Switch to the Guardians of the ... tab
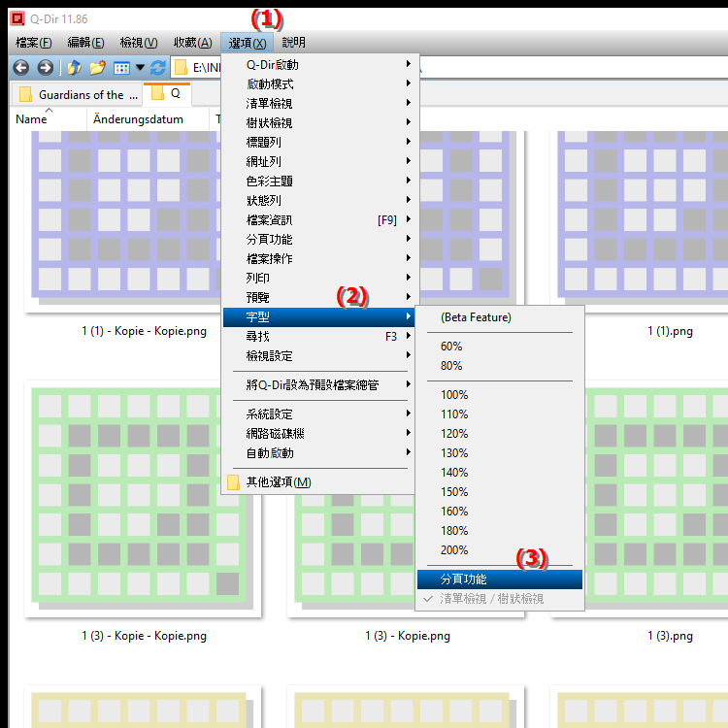Viewport: 728px width, 728px height. (x=77, y=95)
